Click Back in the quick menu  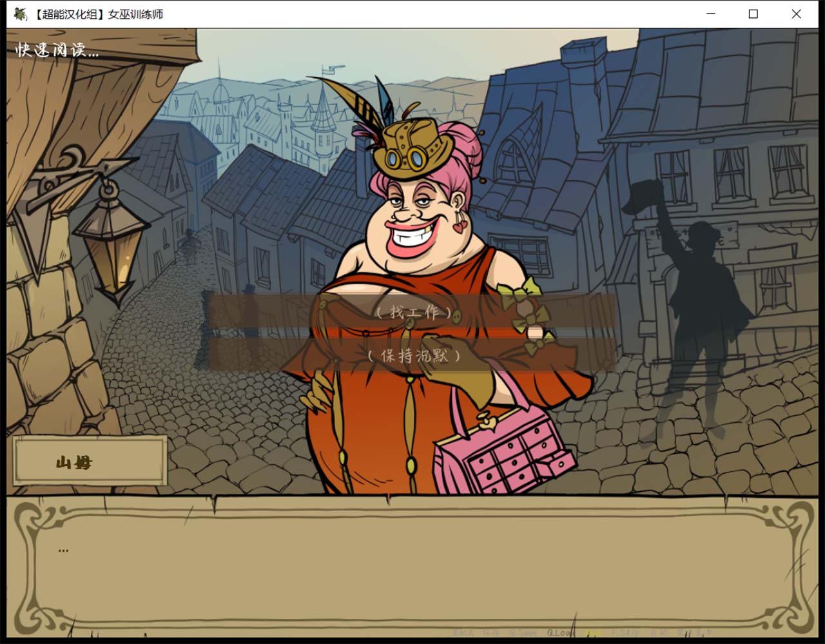(x=463, y=632)
